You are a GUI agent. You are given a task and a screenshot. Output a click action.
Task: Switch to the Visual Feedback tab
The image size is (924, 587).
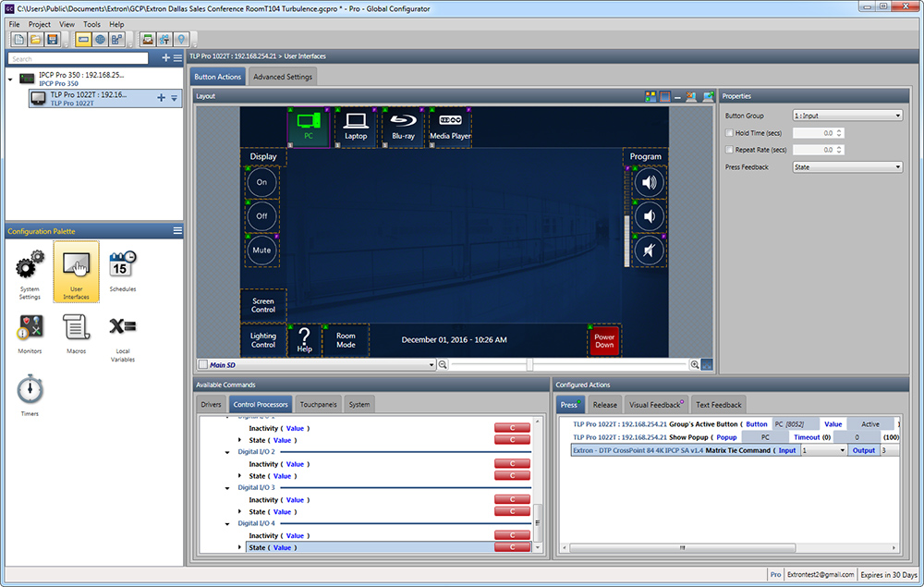pos(656,405)
